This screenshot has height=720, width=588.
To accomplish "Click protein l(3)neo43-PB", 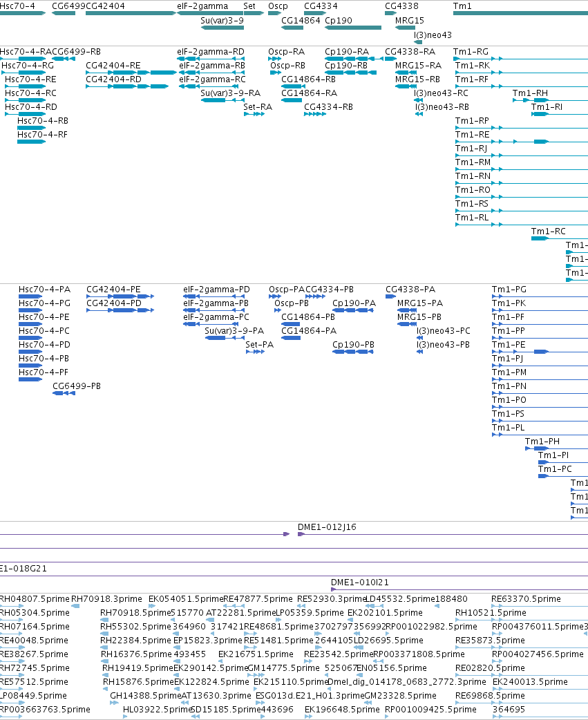I will (x=443, y=344).
